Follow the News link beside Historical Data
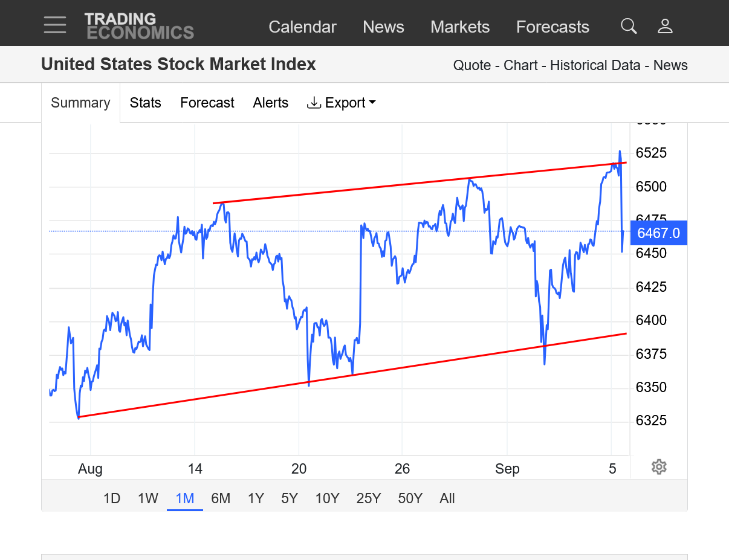 670,65
